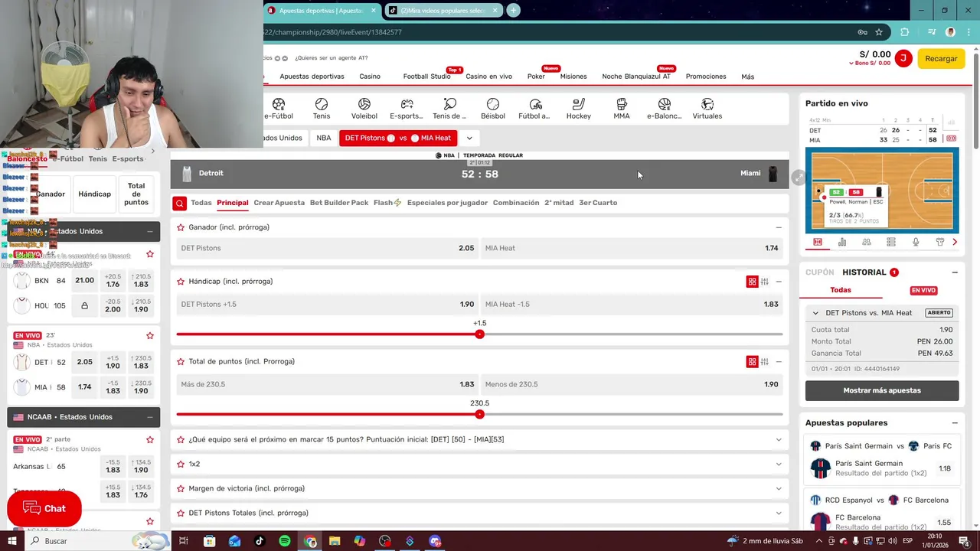Adjust the Hándicap +1.5 slider handle
This screenshot has width=980, height=551.
pyautogui.click(x=479, y=334)
